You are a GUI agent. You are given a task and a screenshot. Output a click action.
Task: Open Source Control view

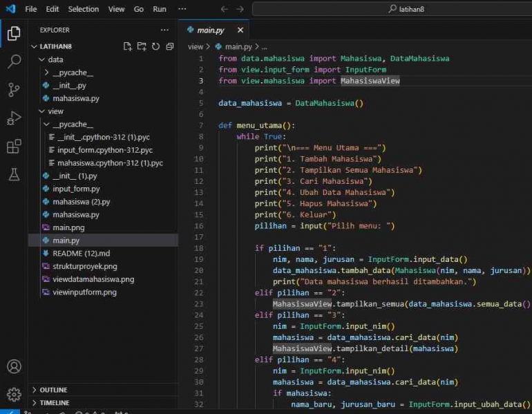[14, 90]
